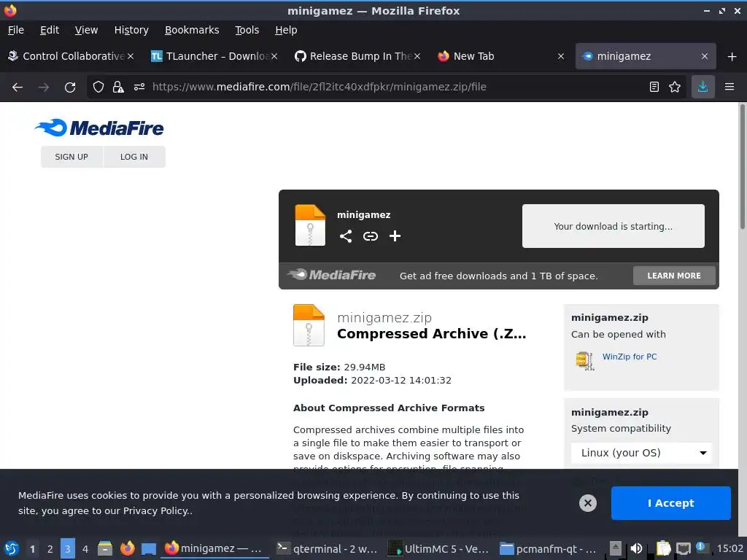Viewport: 747px width, 560px height.
Task: Click the zip file thumbnail beside minigamez.zip
Action: pyautogui.click(x=309, y=324)
